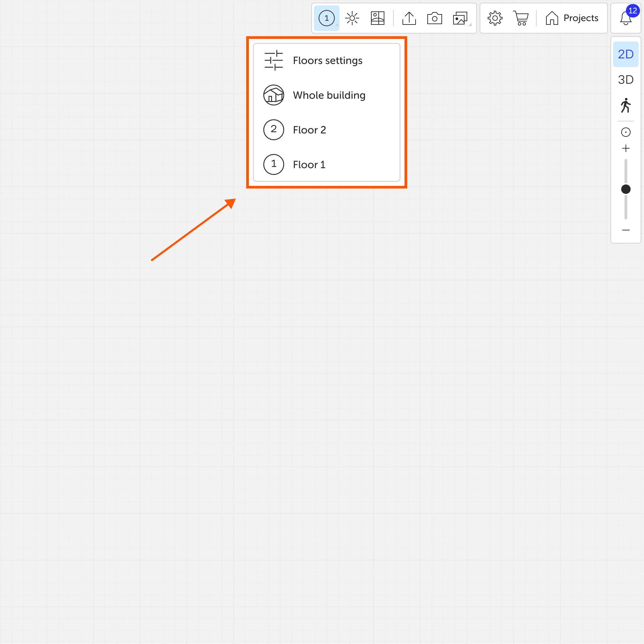Click the notifications bell icon
This screenshot has width=644, height=644.
[x=626, y=18]
